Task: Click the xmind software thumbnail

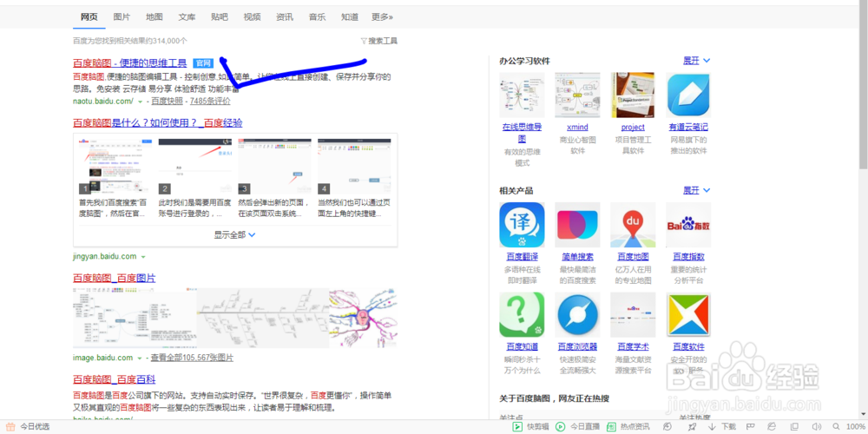Action: pos(577,95)
